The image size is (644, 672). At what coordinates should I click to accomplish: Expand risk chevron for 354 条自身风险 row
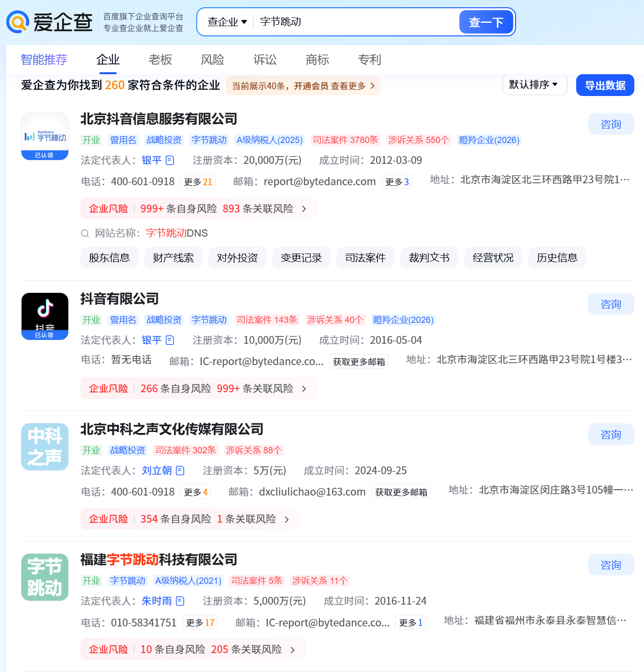tap(287, 519)
